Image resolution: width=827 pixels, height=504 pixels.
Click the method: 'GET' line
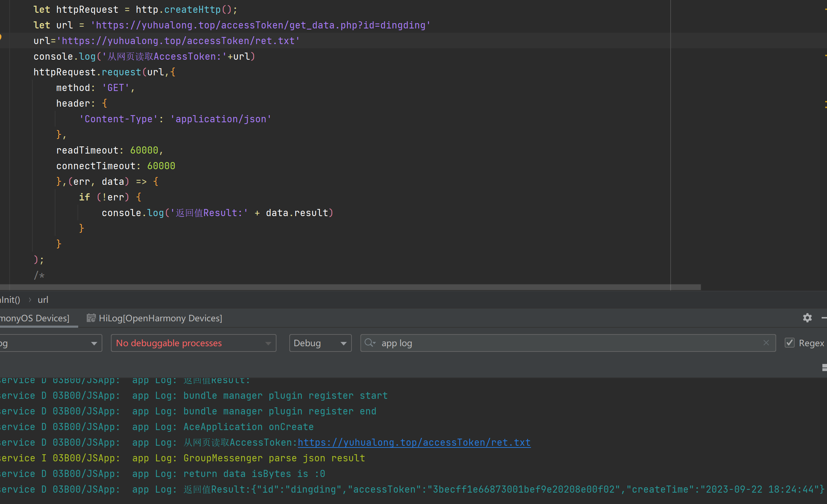(95, 88)
